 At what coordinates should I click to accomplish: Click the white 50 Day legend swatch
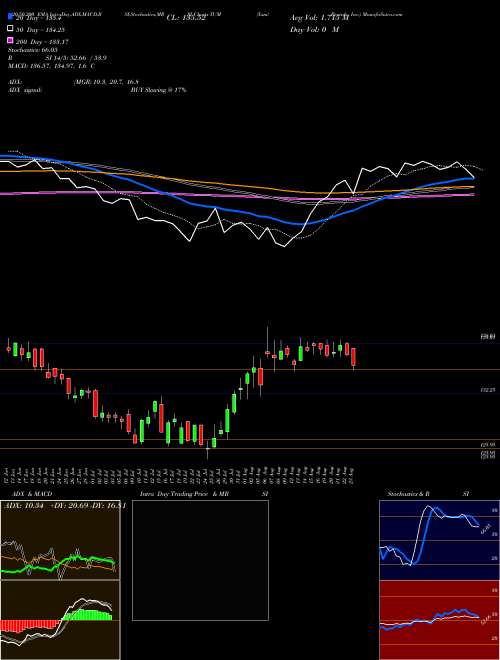click(x=10, y=29)
